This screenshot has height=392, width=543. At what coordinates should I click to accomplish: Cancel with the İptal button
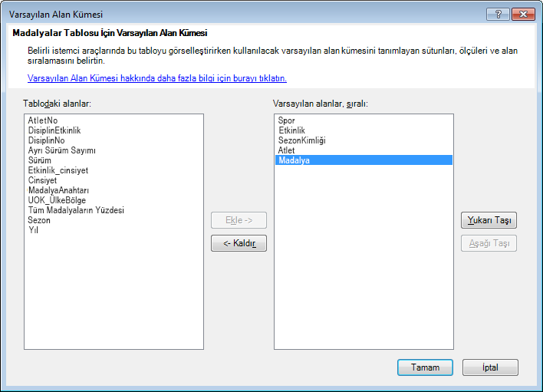point(490,367)
